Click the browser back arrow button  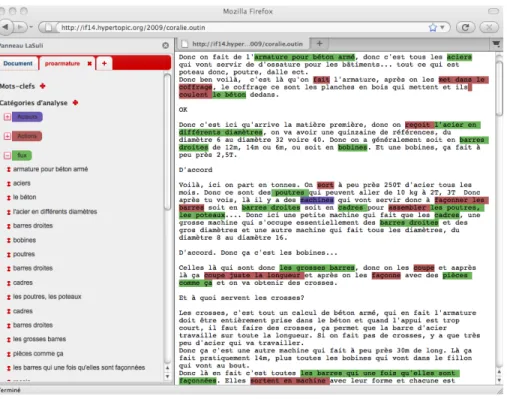pos(6,27)
